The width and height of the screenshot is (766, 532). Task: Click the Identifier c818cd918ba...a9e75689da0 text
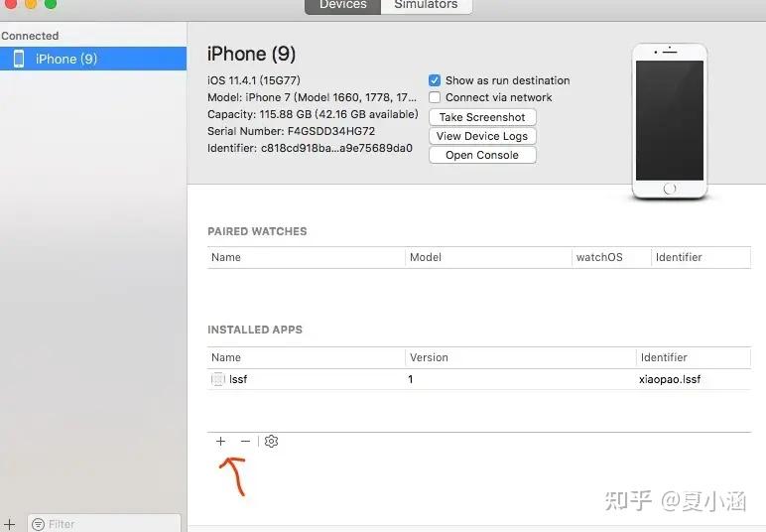pos(310,148)
